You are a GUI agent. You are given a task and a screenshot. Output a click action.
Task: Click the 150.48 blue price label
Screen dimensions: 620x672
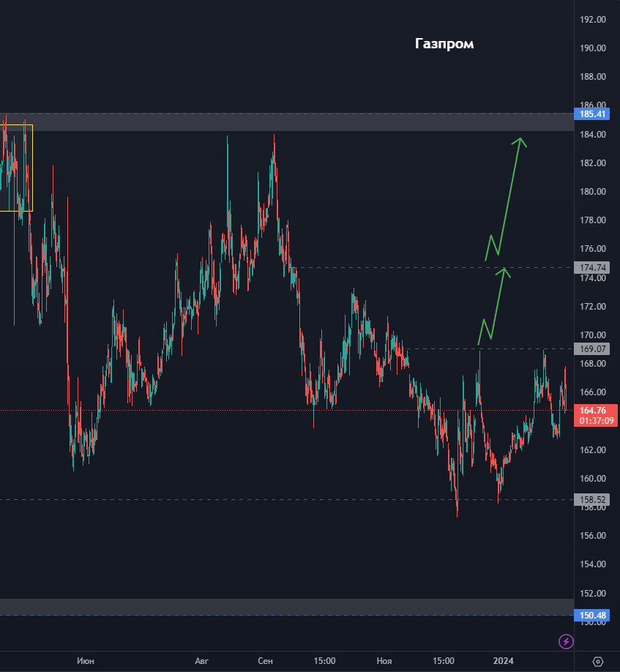591,616
